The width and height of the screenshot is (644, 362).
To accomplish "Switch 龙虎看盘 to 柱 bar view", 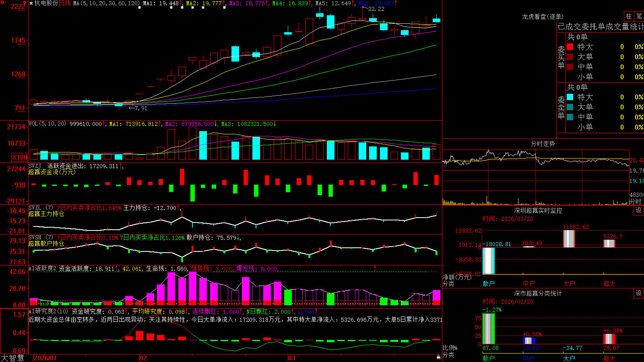I will tap(629, 16).
